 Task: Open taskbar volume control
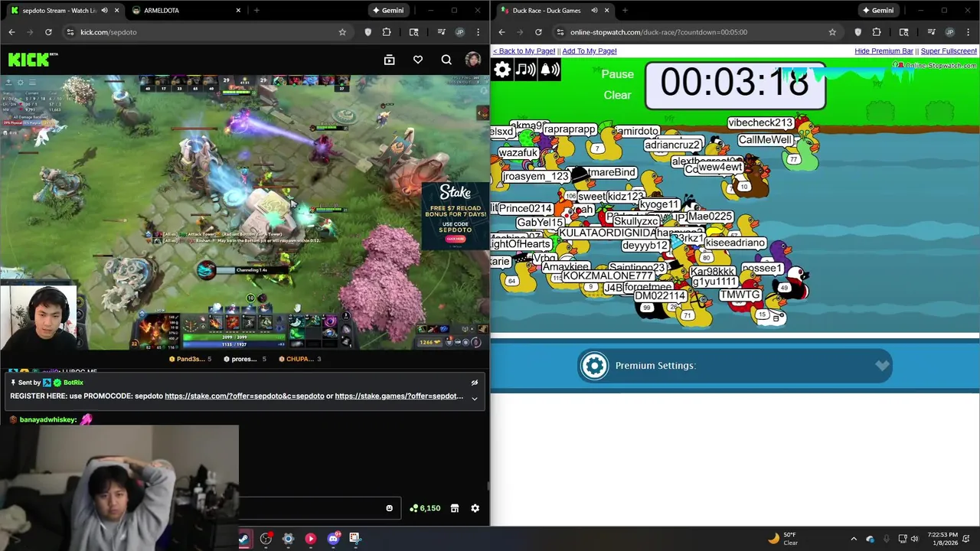click(x=915, y=539)
